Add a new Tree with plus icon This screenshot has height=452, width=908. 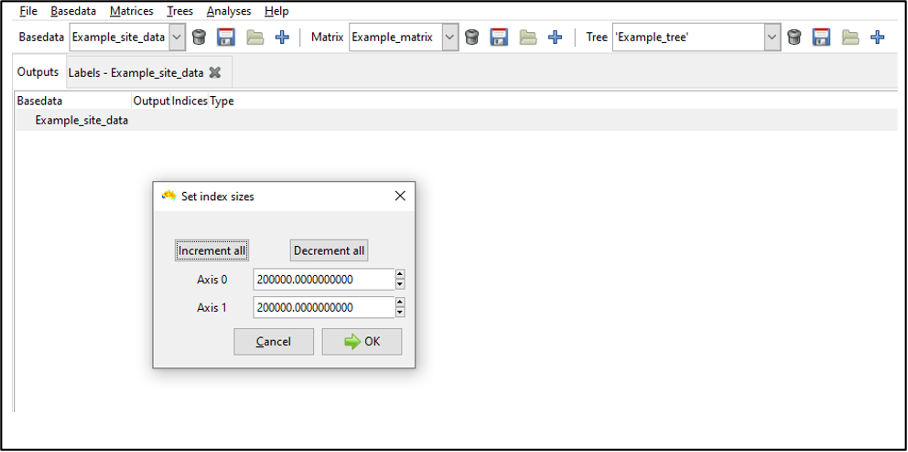(877, 37)
